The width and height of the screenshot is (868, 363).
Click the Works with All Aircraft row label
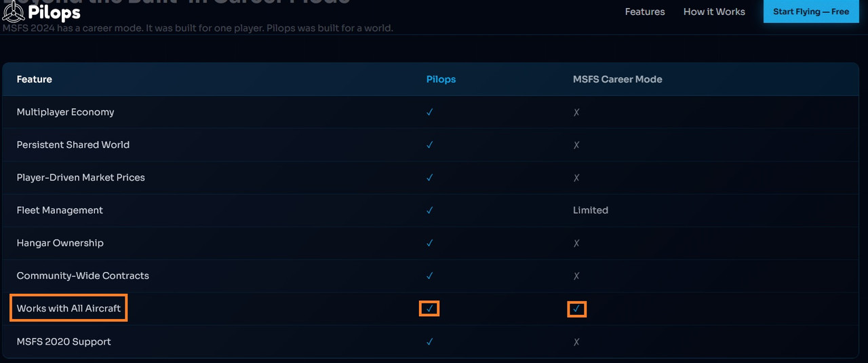pyautogui.click(x=68, y=308)
